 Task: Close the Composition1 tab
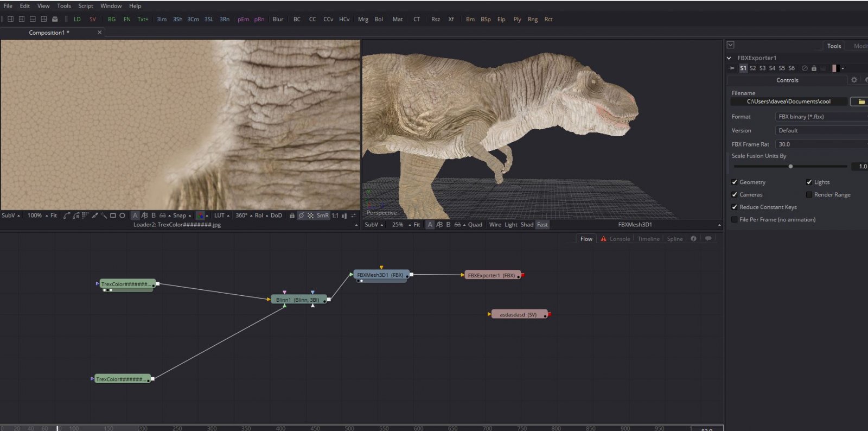click(x=99, y=33)
